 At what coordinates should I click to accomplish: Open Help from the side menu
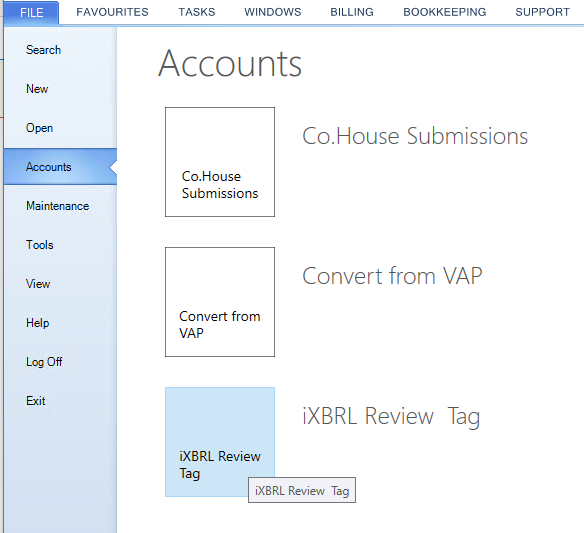60,323
